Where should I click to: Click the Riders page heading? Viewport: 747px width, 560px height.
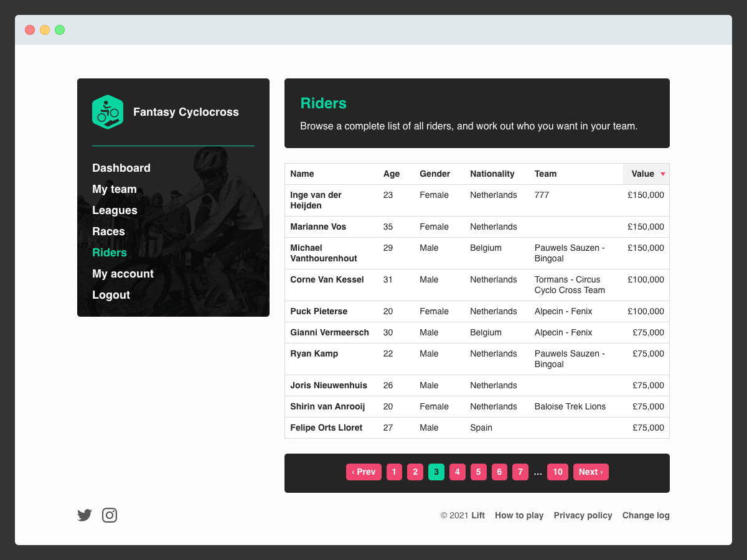point(323,103)
